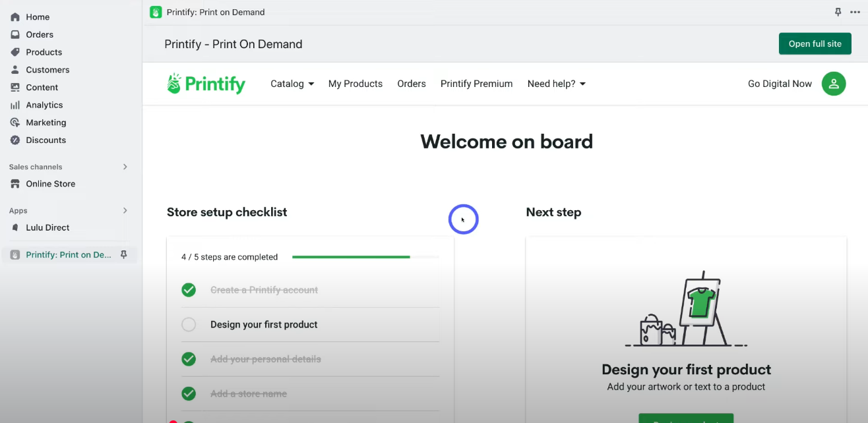868x423 pixels.
Task: Click the Printify logo
Action: tap(206, 84)
